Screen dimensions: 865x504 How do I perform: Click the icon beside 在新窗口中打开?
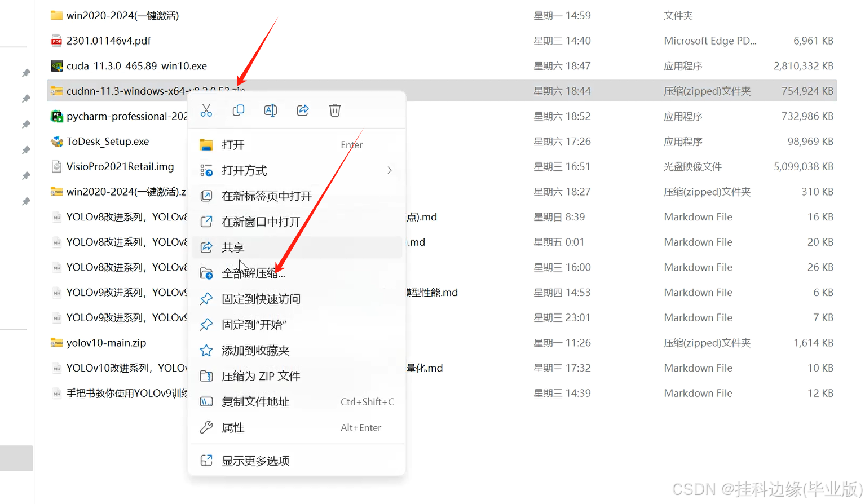[x=206, y=222]
